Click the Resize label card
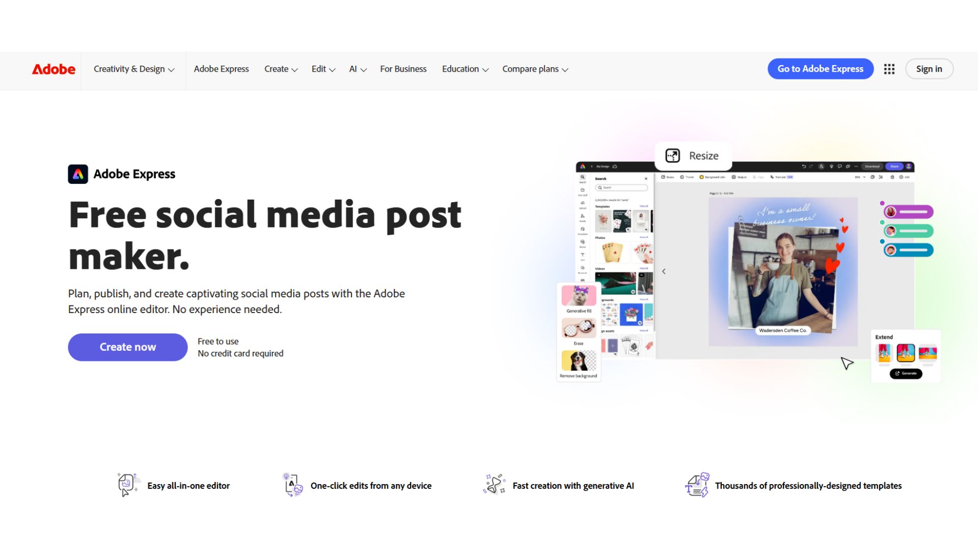The width and height of the screenshot is (978, 560). pyautogui.click(x=693, y=156)
